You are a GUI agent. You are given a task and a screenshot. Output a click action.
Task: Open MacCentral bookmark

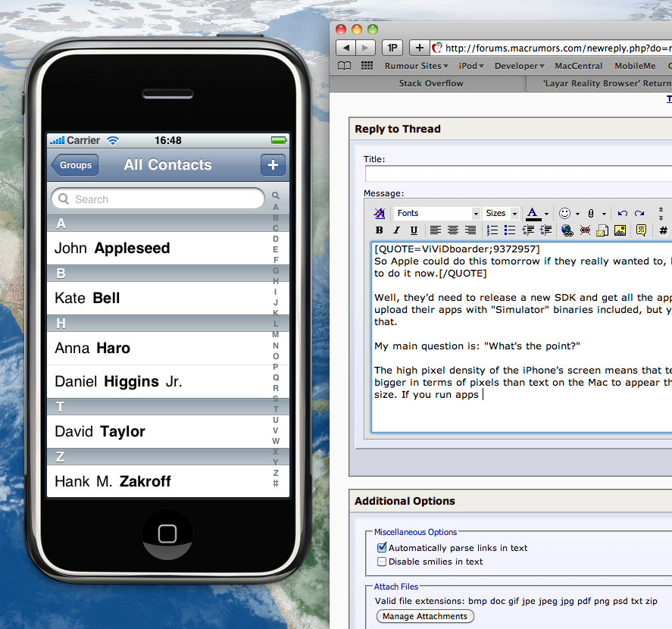pyautogui.click(x=579, y=66)
